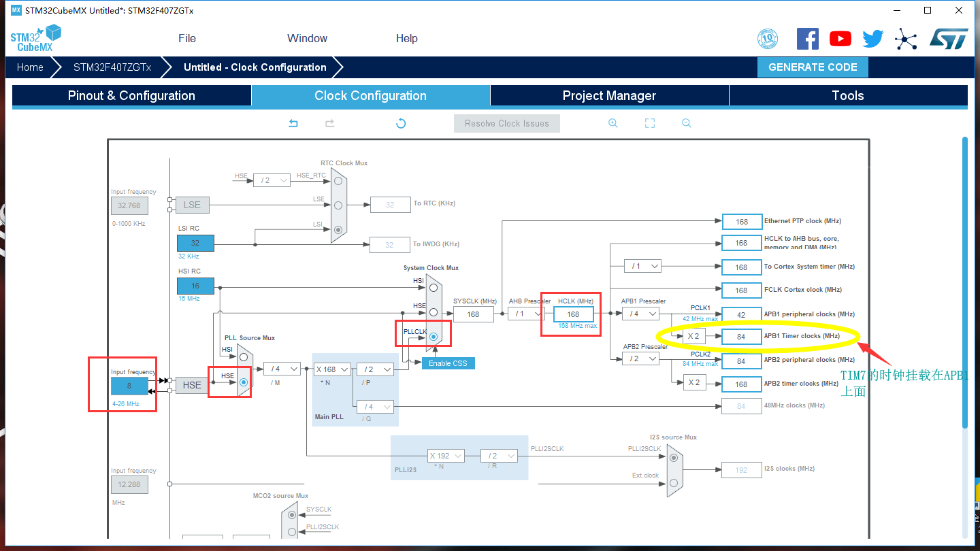The height and width of the screenshot is (551, 980).
Task: Click the undo arrow icon
Action: coord(293,123)
